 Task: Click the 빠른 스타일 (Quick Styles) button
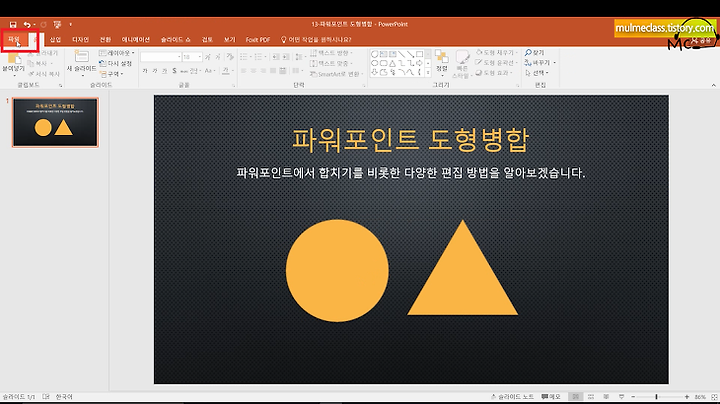point(463,63)
